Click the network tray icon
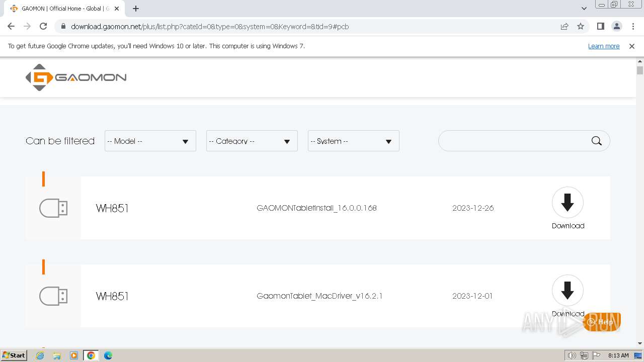The height and width of the screenshot is (362, 644). (584, 355)
